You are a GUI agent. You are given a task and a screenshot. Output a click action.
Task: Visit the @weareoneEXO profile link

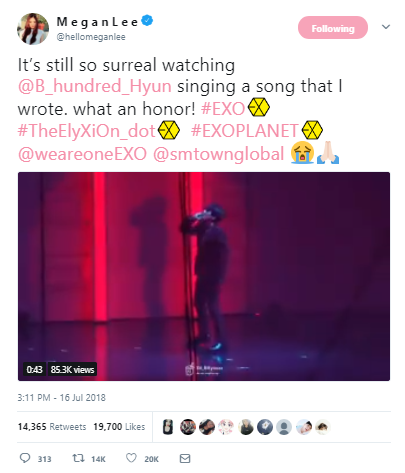[82, 154]
